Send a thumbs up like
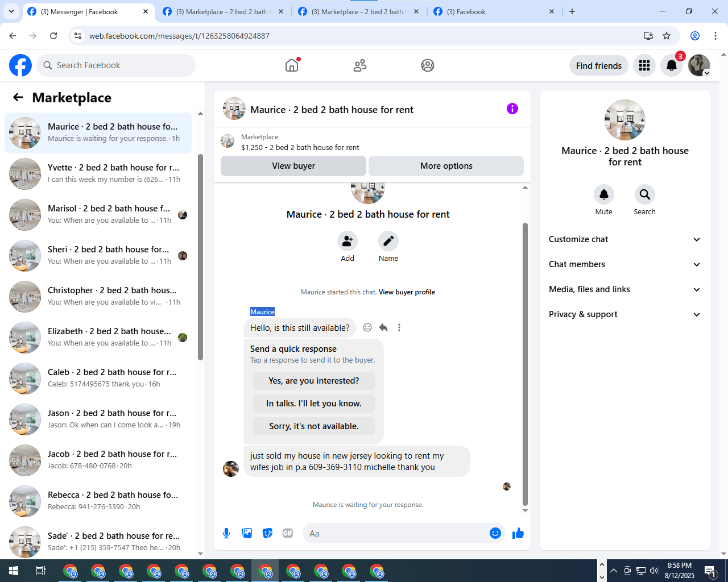 [518, 533]
